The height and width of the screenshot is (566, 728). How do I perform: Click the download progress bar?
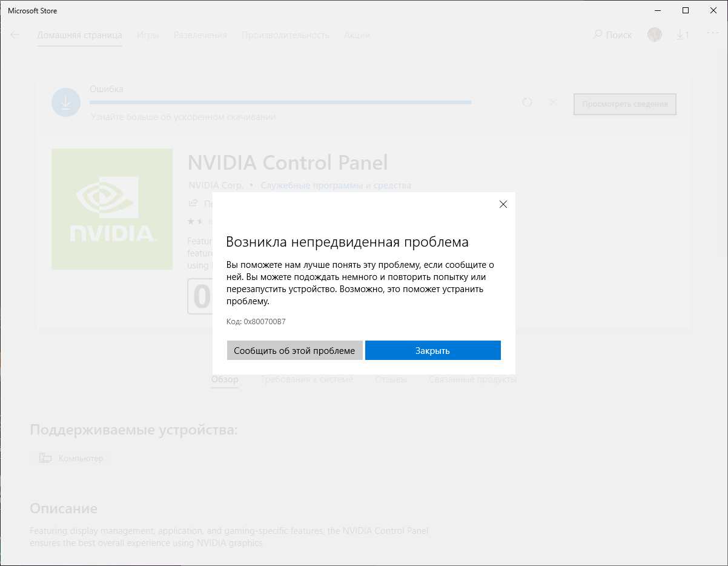pos(280,102)
